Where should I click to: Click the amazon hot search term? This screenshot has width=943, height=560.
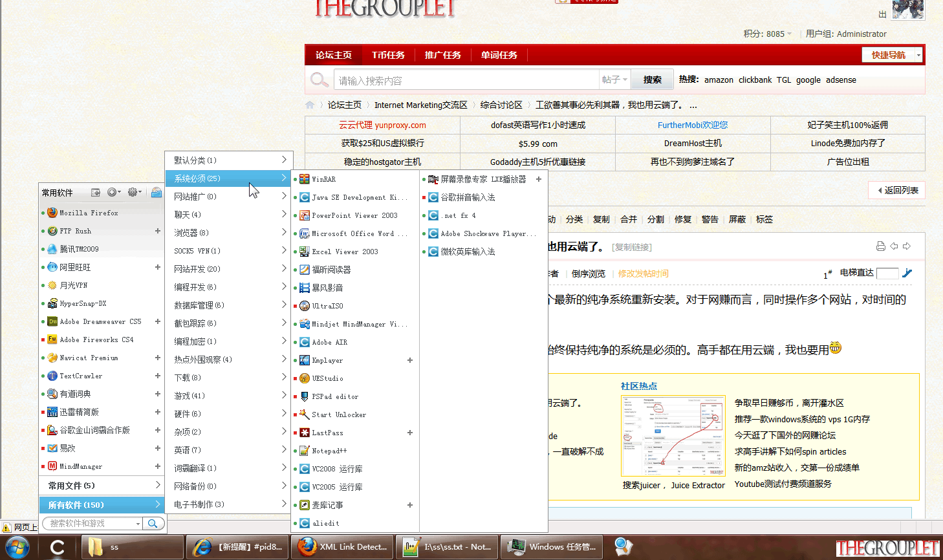[719, 80]
